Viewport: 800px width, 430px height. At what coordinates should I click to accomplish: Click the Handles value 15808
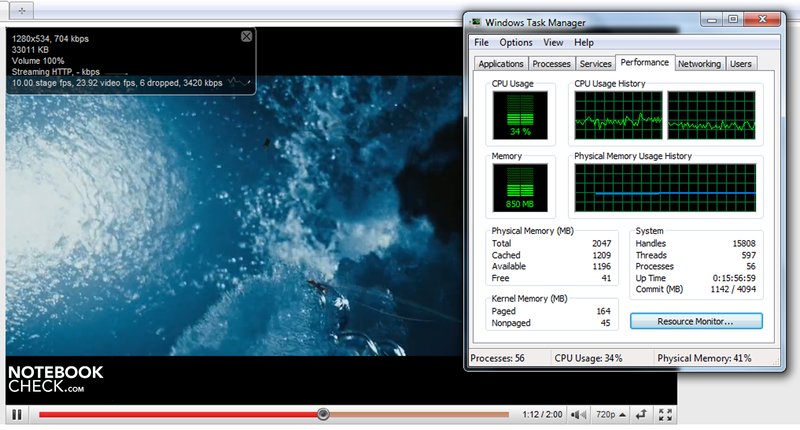coord(744,243)
